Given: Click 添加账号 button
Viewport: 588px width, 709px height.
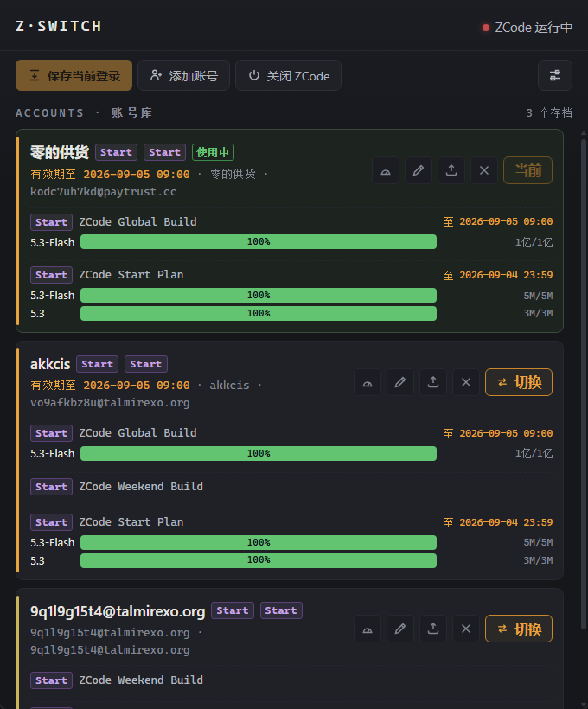Looking at the screenshot, I should pyautogui.click(x=183, y=75).
